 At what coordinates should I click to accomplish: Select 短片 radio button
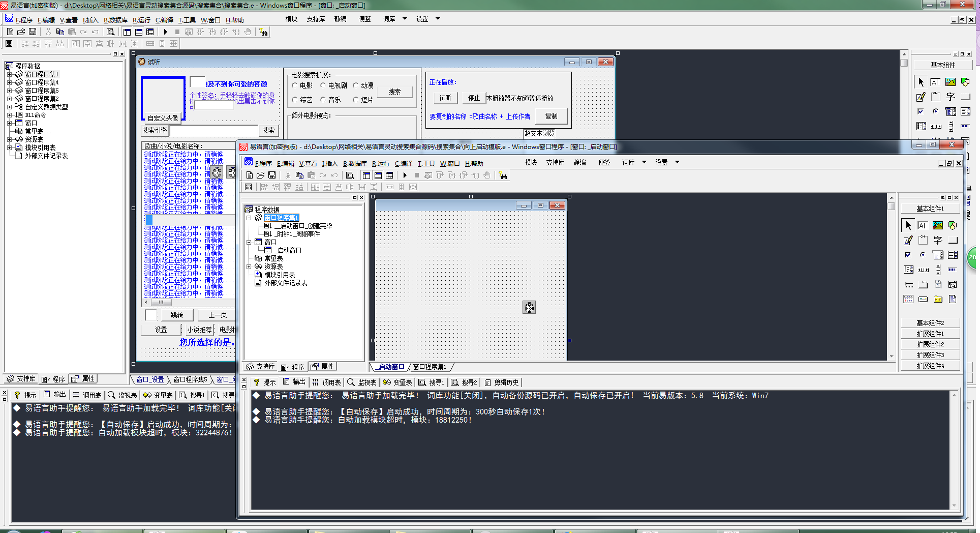point(363,100)
